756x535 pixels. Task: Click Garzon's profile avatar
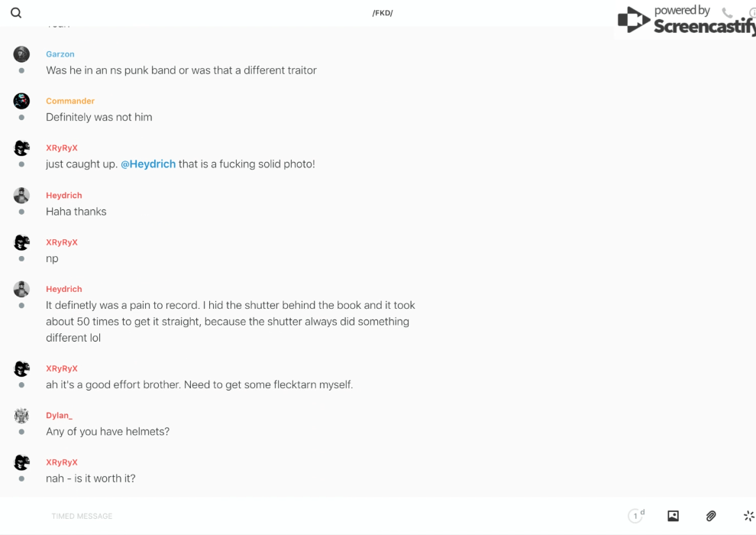coord(21,54)
